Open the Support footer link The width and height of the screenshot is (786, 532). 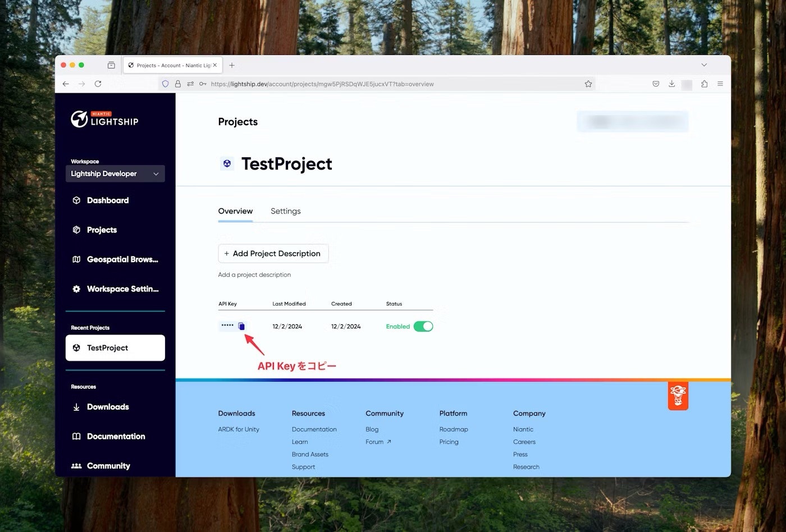click(x=303, y=467)
